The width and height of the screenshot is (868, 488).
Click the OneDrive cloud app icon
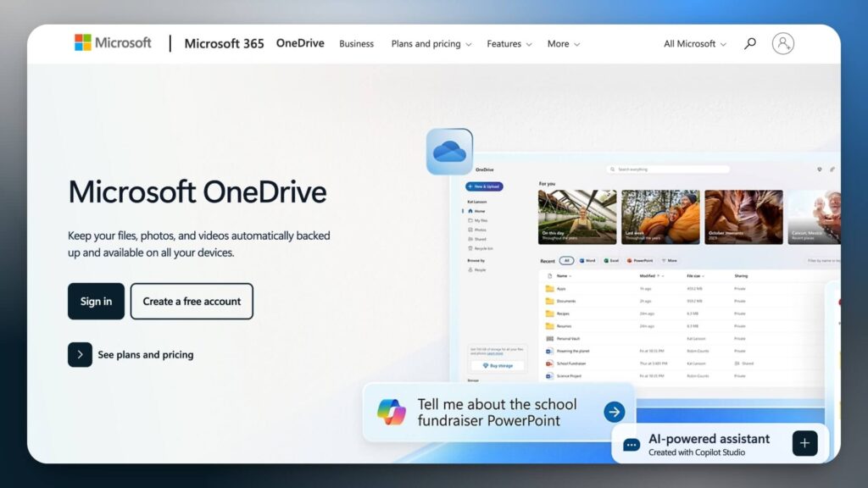pyautogui.click(x=450, y=151)
